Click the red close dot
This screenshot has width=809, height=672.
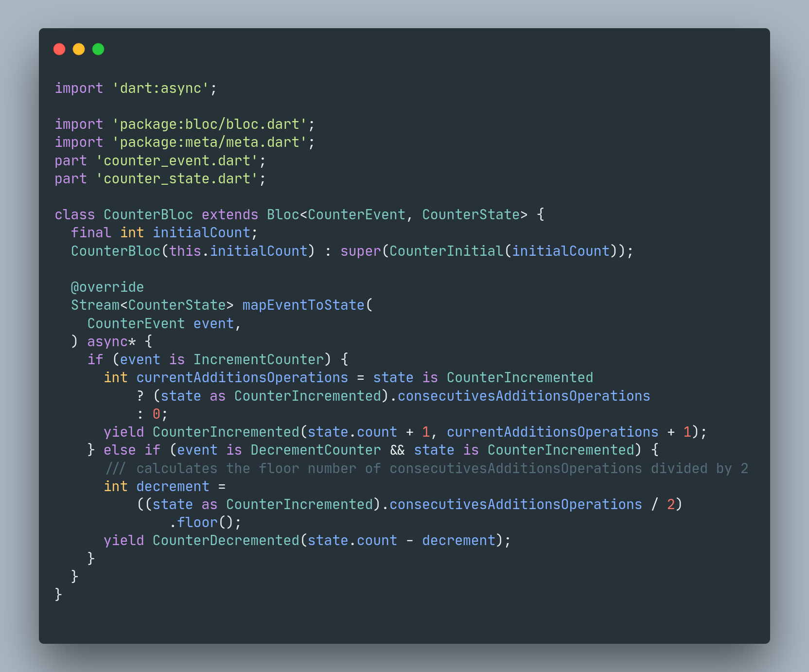tap(59, 49)
